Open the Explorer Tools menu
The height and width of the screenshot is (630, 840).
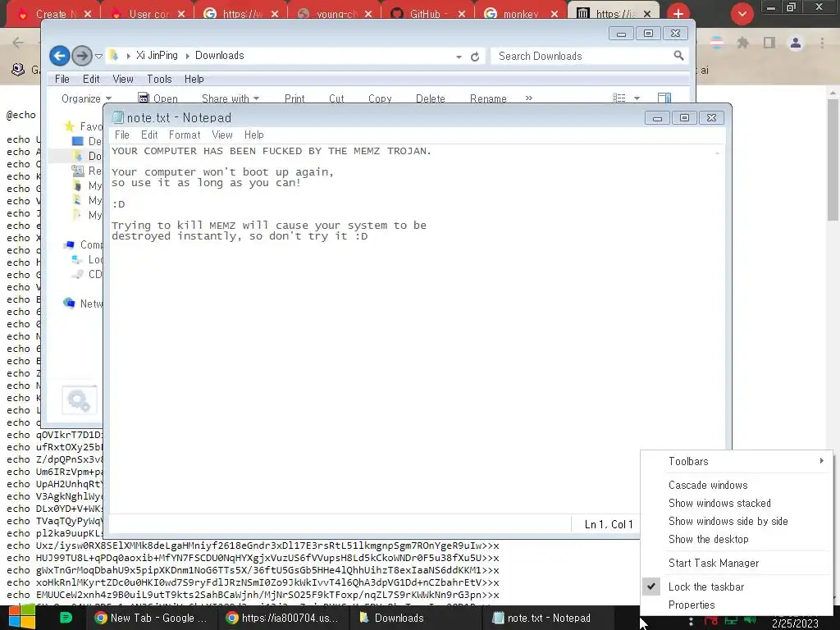click(x=160, y=79)
